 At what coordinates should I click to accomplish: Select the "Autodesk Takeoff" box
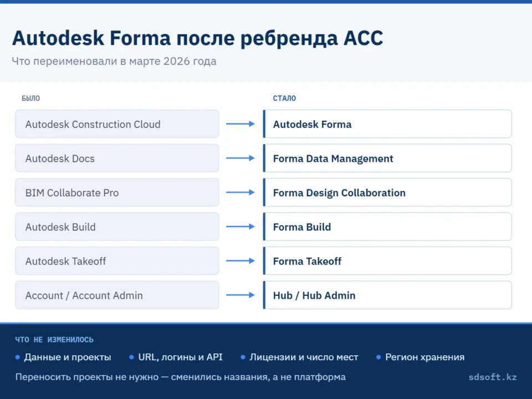117,261
